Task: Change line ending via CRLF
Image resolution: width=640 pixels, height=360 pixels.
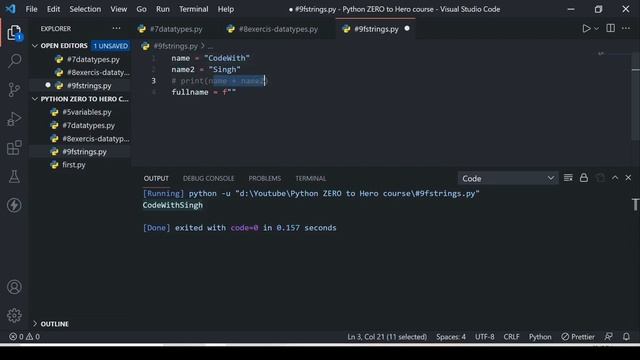Action: (x=511, y=337)
